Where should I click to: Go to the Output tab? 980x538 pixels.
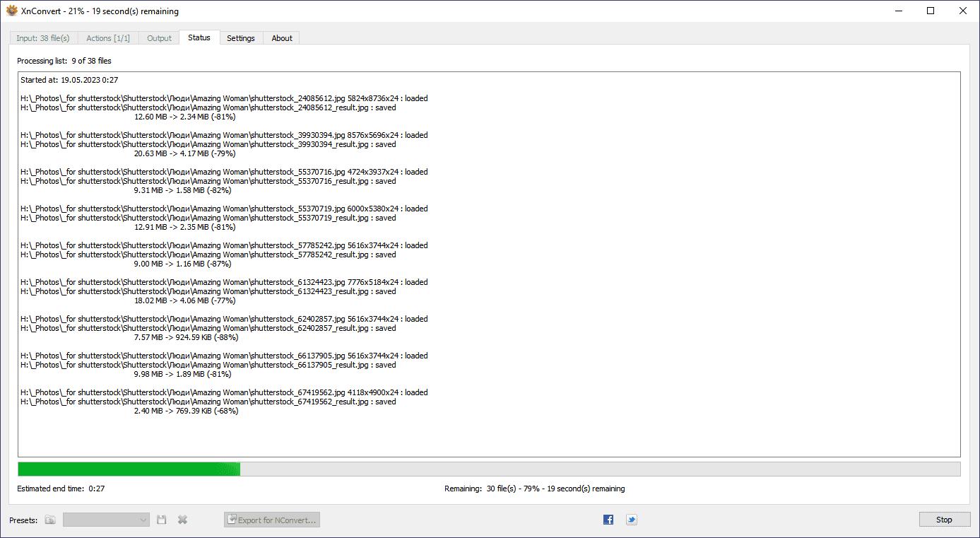point(159,38)
